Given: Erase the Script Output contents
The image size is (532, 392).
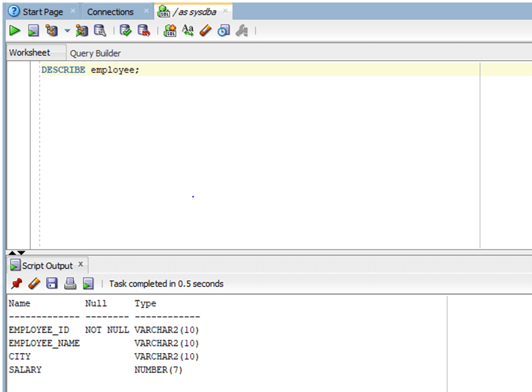Looking at the screenshot, I should point(32,283).
